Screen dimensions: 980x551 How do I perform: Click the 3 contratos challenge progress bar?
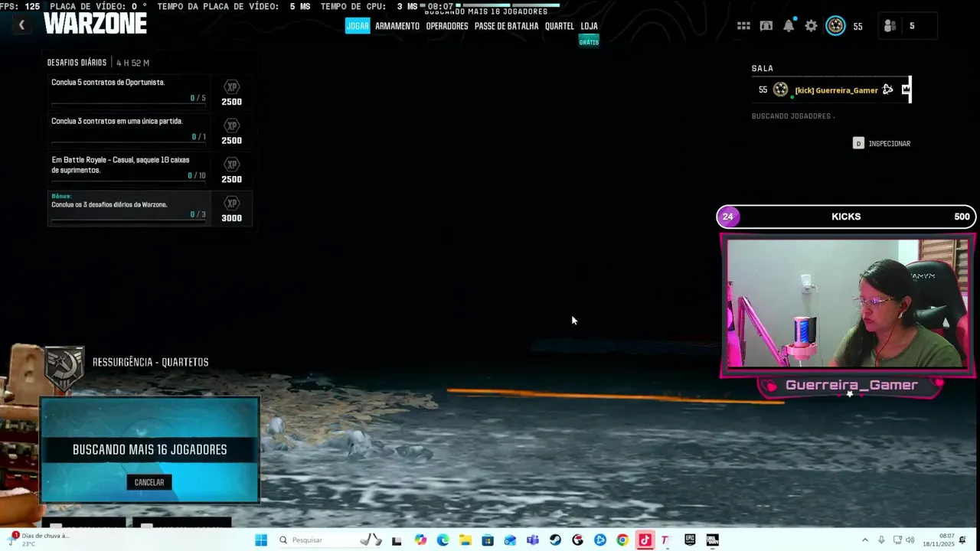click(128, 144)
